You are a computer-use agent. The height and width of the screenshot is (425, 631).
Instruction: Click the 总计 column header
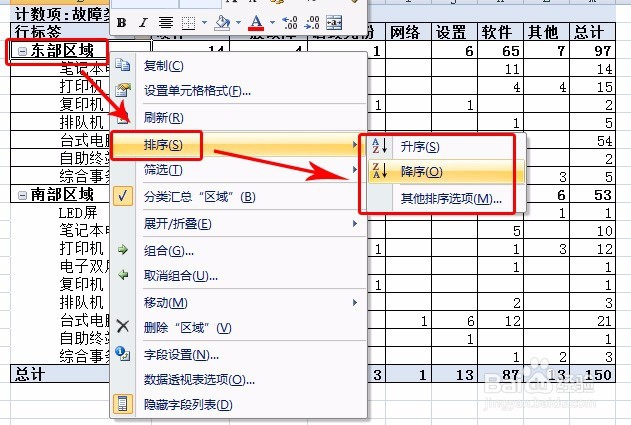pyautogui.click(x=590, y=32)
